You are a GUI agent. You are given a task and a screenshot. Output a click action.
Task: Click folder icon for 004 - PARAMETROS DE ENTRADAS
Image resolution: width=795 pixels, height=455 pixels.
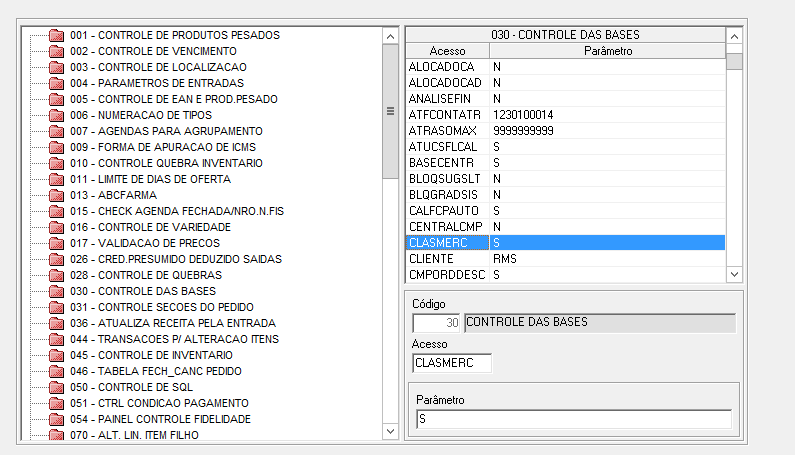click(x=56, y=83)
